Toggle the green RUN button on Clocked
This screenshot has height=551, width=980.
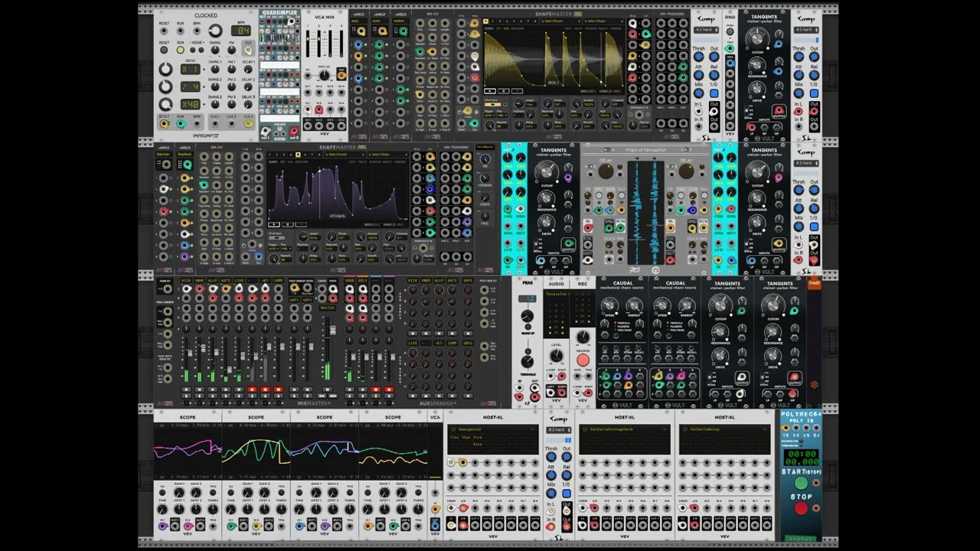coord(180,50)
